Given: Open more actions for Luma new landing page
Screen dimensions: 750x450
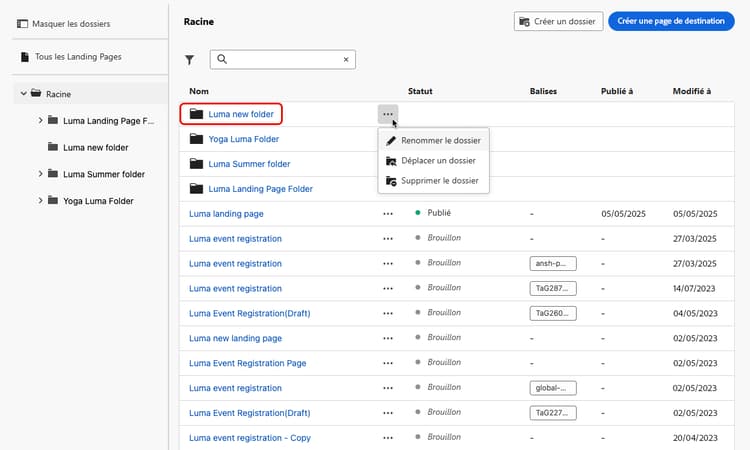Looking at the screenshot, I should 388,338.
